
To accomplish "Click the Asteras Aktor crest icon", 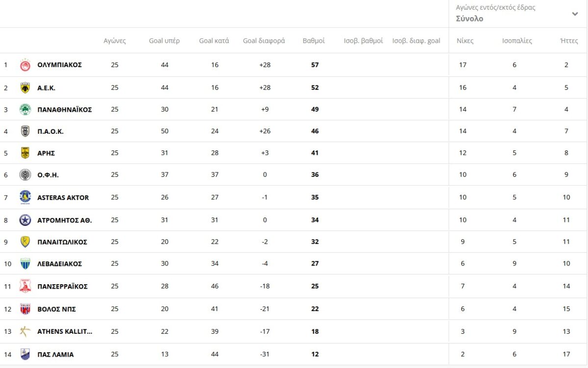I will click(x=25, y=197).
